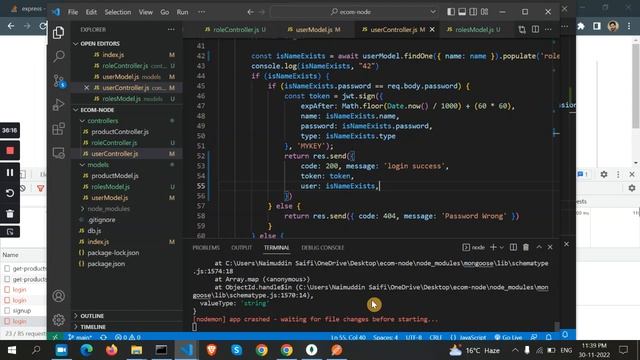The width and height of the screenshot is (640, 360).
Task: Open notifications bell in status bar
Action: 549,337
